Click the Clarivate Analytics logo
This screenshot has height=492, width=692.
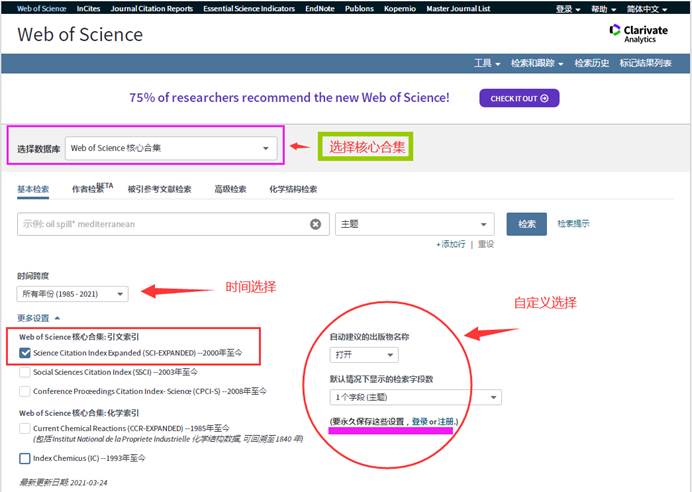pyautogui.click(x=638, y=34)
